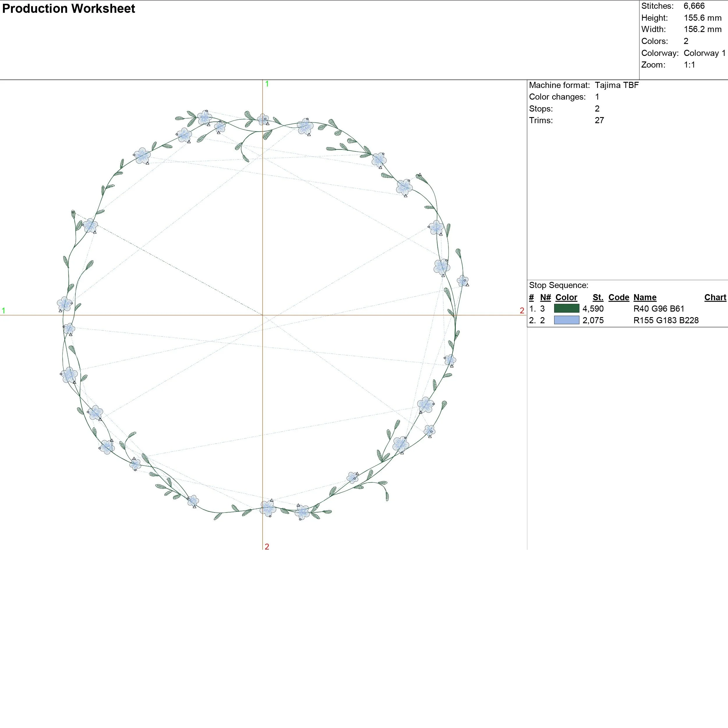Click the underlined Name column header

pyautogui.click(x=645, y=297)
